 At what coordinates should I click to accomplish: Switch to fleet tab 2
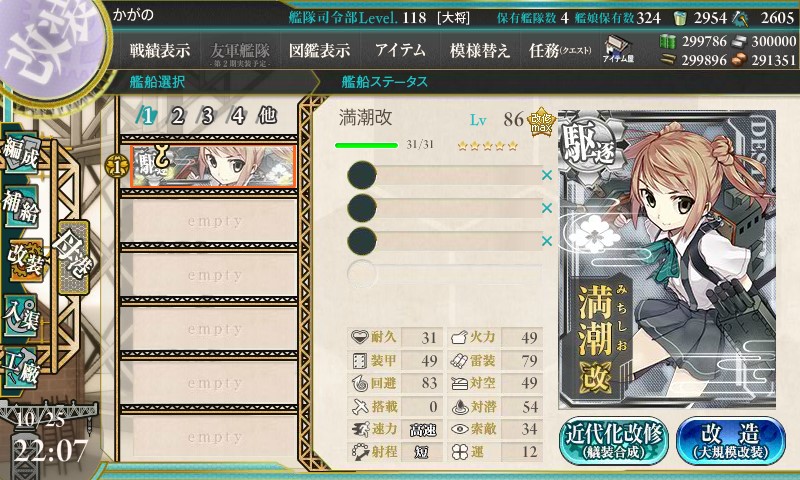pyautogui.click(x=177, y=116)
